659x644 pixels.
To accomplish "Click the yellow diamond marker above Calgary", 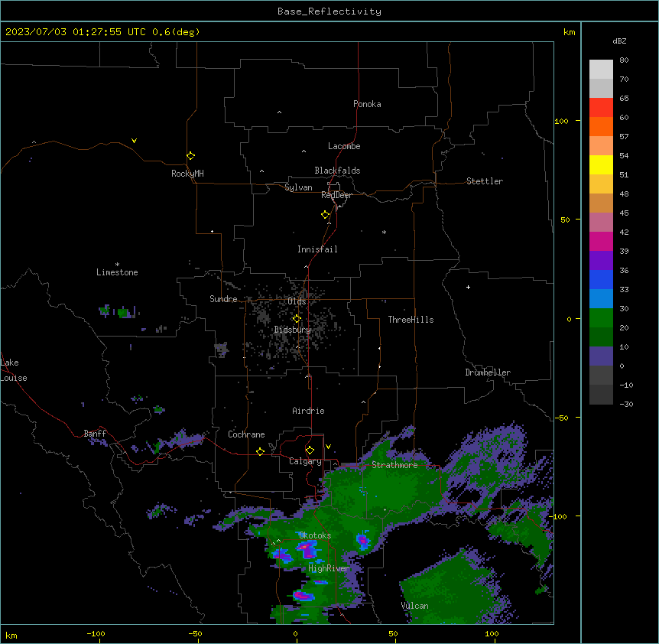I will pyautogui.click(x=310, y=450).
